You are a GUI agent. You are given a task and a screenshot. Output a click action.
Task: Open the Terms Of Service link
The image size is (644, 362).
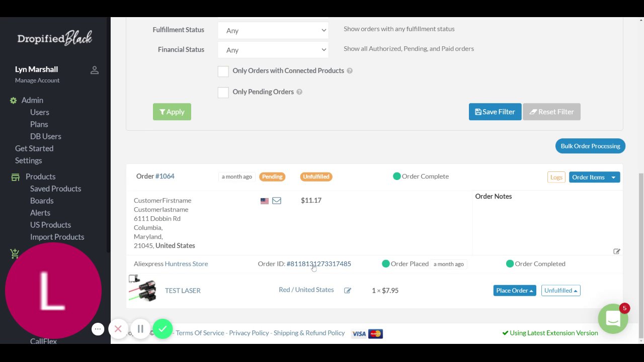click(200, 333)
